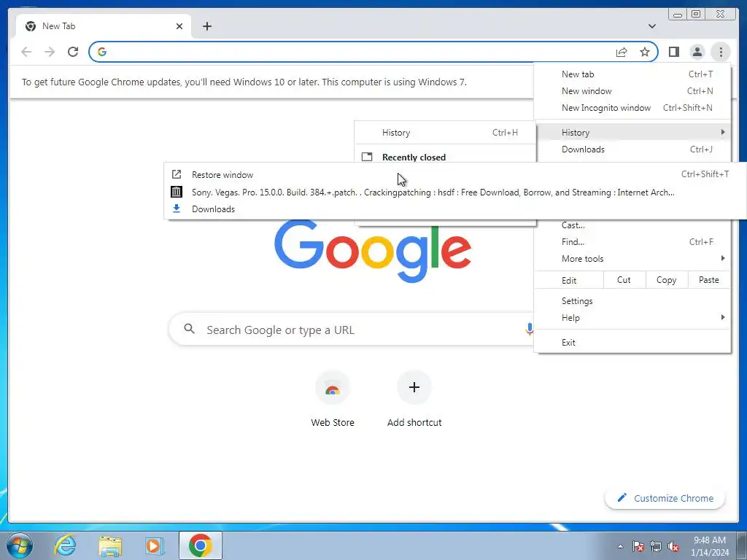This screenshot has width=747, height=560.
Task: Click the muted volume tray icon
Action: [x=673, y=546]
